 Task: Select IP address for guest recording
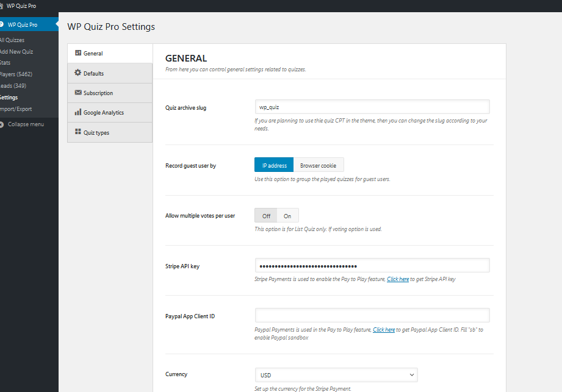[274, 165]
